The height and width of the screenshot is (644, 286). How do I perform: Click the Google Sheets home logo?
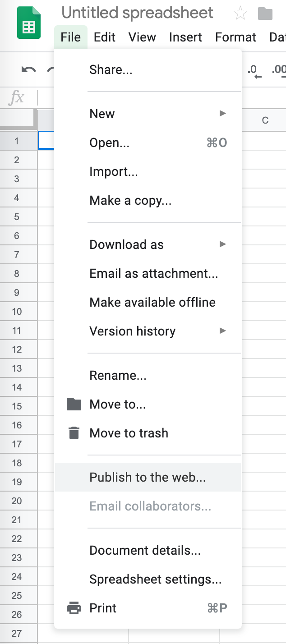tap(29, 23)
